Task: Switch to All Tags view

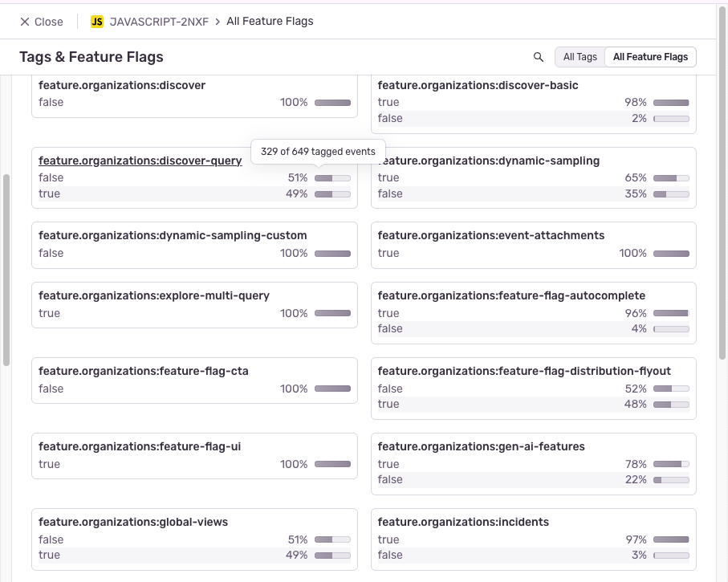Action: click(x=580, y=57)
